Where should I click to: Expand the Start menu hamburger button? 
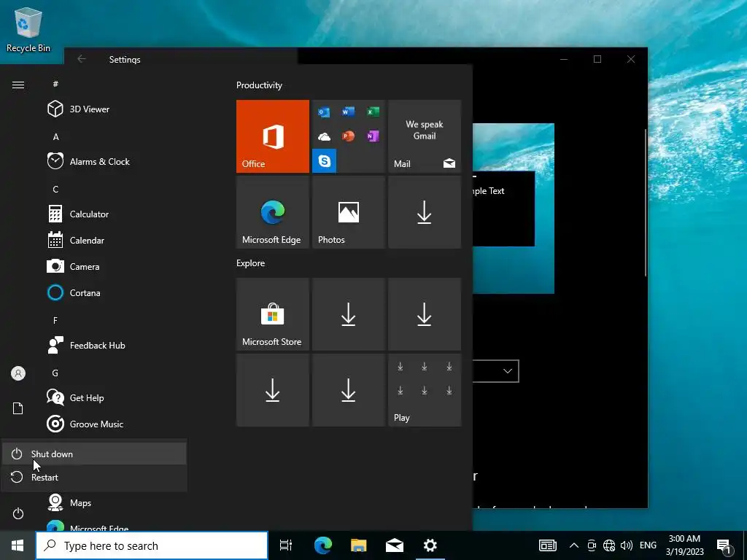point(18,85)
